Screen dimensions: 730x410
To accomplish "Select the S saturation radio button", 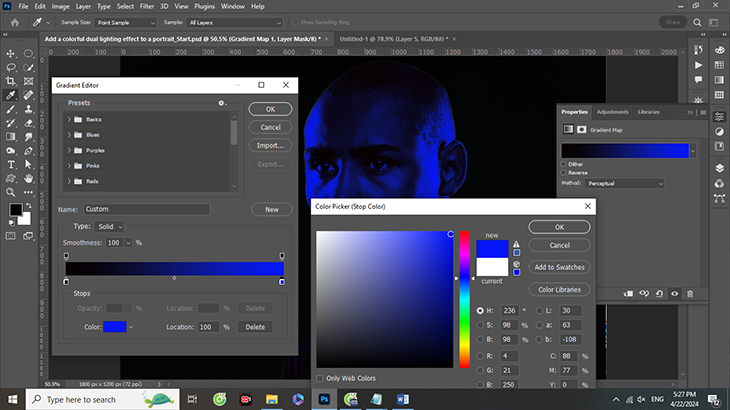I will pyautogui.click(x=480, y=326).
